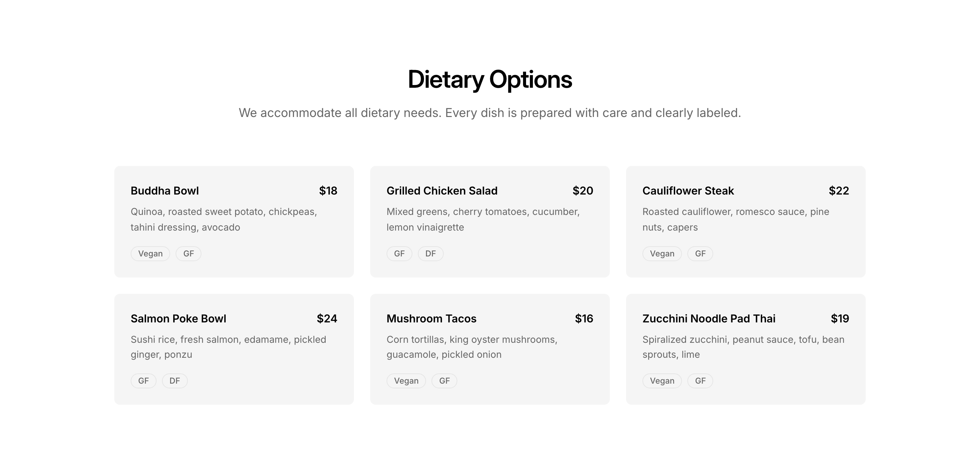
Task: Click the Mushroom Tacos dish title
Action: (x=431, y=318)
